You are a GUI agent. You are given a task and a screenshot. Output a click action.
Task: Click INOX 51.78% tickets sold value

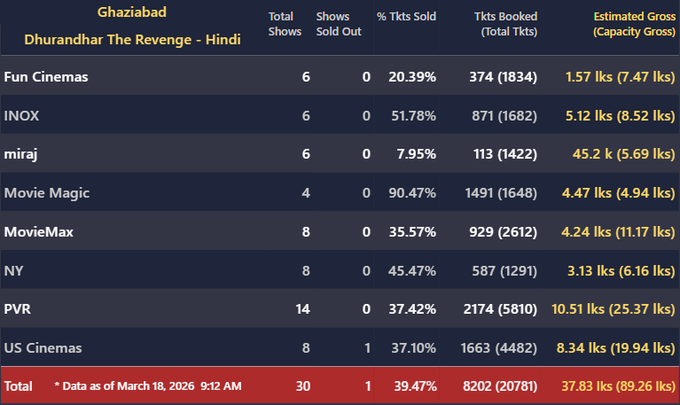(x=413, y=116)
